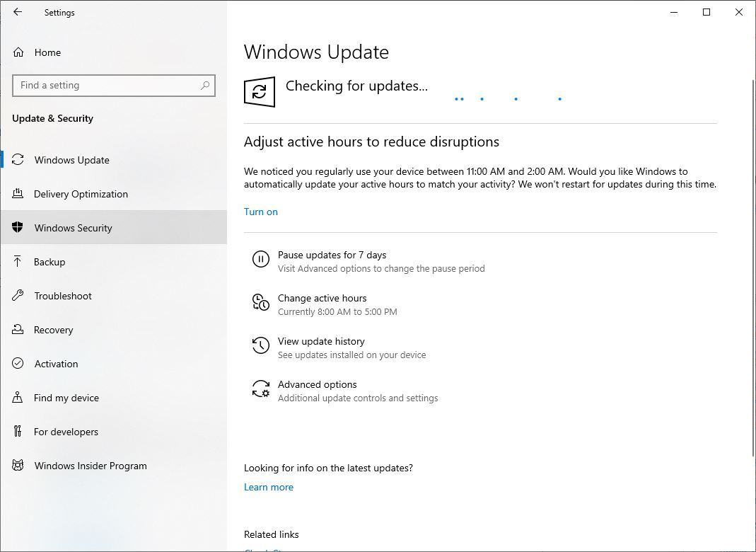This screenshot has width=756, height=552.
Task: Click the 'Related links' heading
Action: coord(272,534)
